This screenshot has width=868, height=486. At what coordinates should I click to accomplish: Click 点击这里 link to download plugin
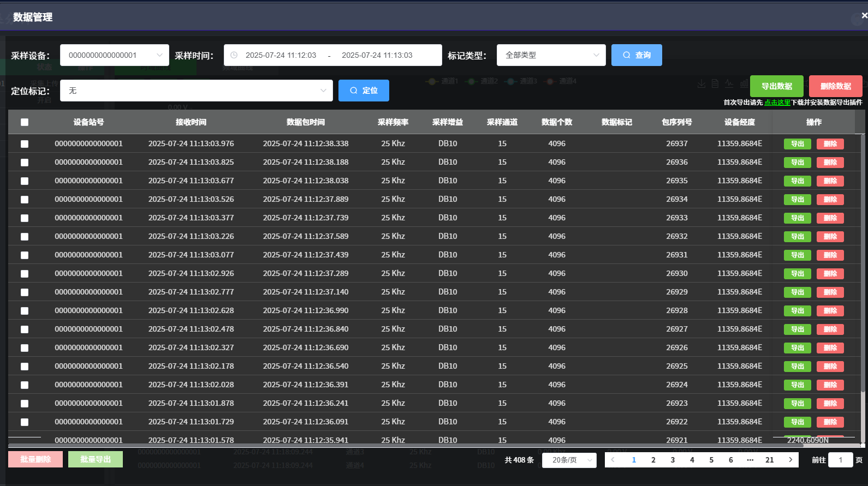[x=777, y=103]
